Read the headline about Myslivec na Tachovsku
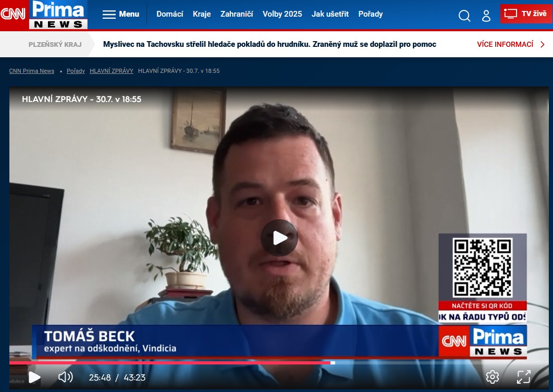Viewport: 553px width, 392px height. (269, 44)
